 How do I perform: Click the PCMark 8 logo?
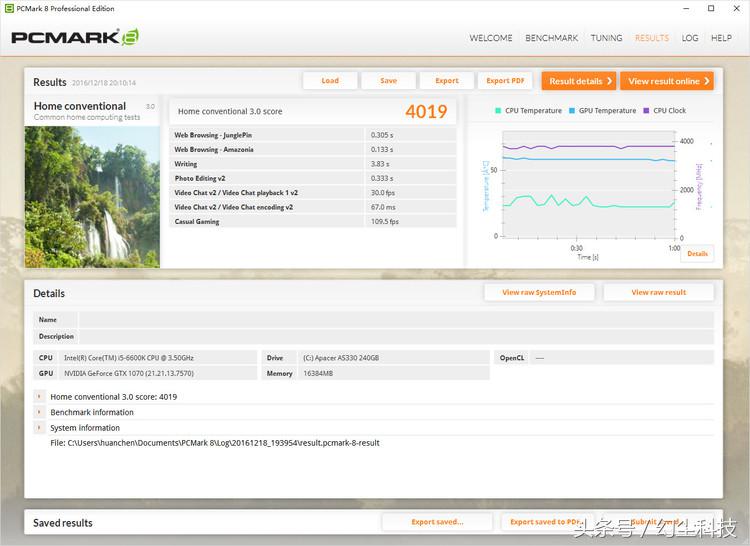tap(74, 38)
